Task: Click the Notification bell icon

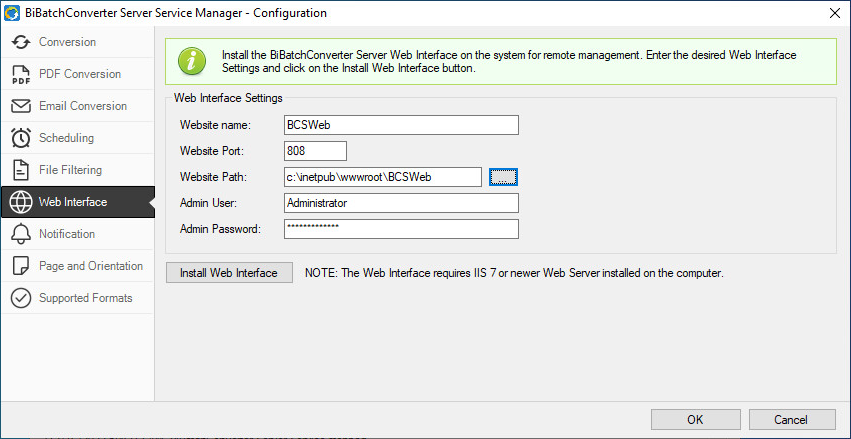Action: tap(21, 234)
